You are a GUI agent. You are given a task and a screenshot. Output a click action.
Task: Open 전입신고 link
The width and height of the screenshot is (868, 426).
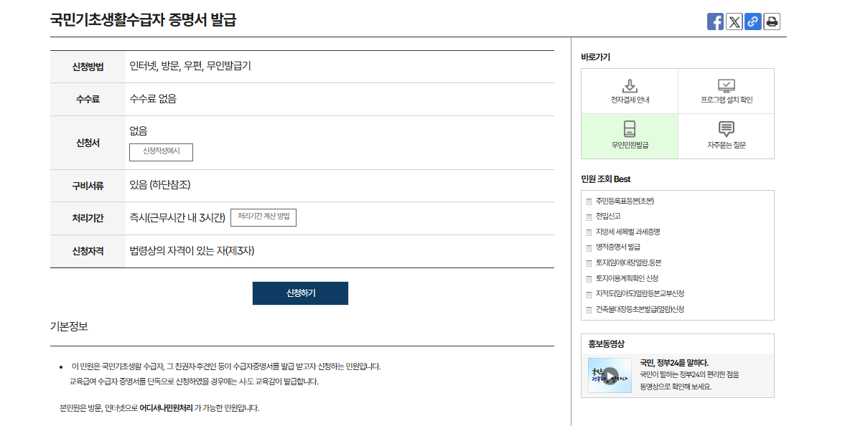(608, 217)
